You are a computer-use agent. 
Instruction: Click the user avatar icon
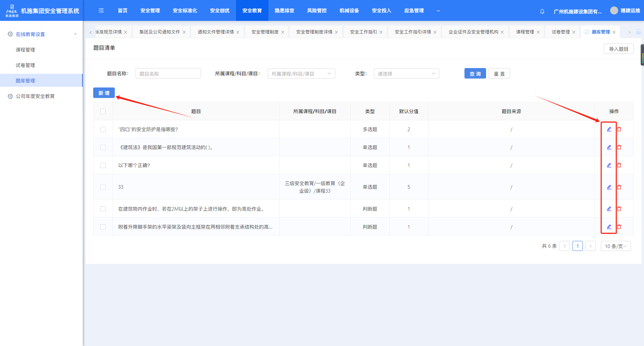click(x=614, y=11)
